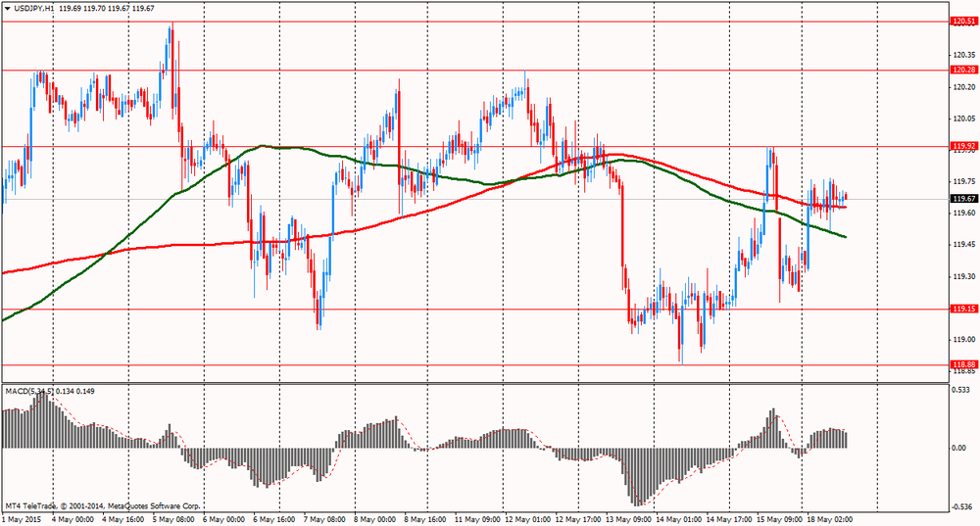Click the 4 May 16:00 time label
Viewport: 980px width, 526px height.
coord(122,519)
